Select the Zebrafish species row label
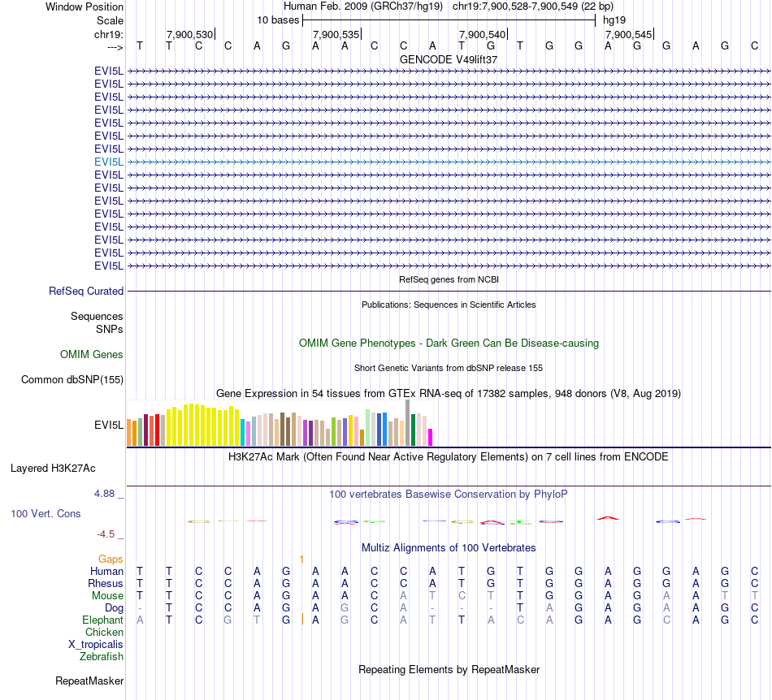 pyautogui.click(x=102, y=657)
